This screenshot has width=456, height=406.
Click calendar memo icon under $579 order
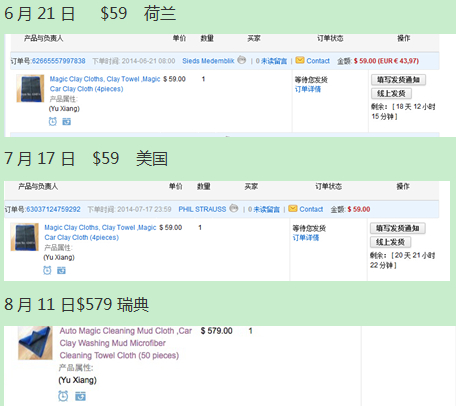point(80,396)
